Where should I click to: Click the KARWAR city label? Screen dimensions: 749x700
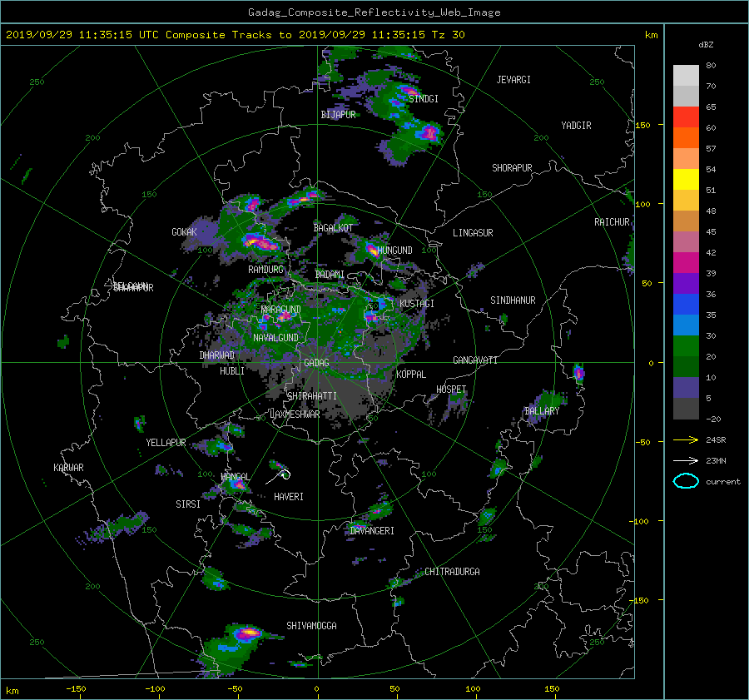pyautogui.click(x=68, y=468)
